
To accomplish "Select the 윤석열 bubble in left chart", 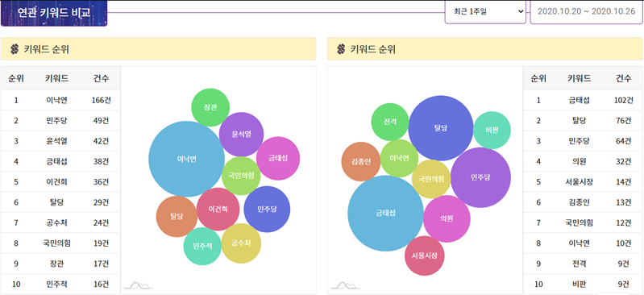I will pos(241,135).
